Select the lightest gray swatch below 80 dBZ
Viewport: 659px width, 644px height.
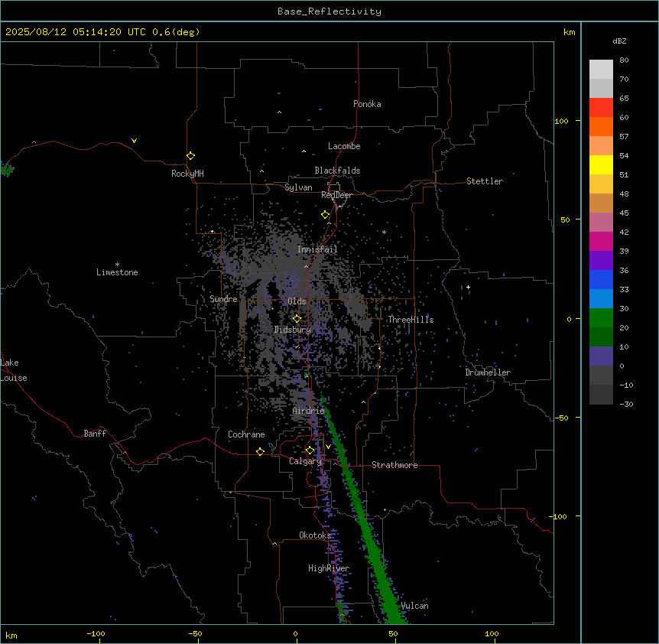[x=601, y=70]
